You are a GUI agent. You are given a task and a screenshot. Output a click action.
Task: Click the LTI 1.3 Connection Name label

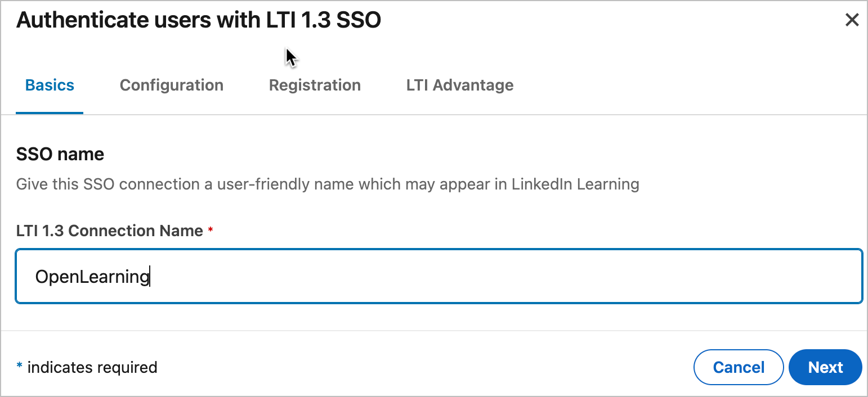110,231
